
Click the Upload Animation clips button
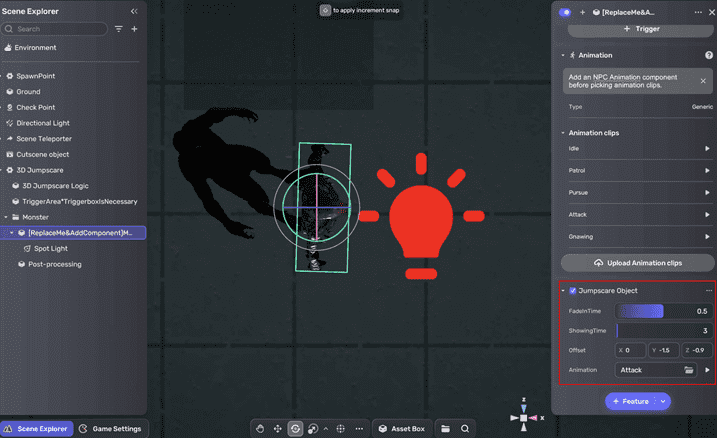638,263
